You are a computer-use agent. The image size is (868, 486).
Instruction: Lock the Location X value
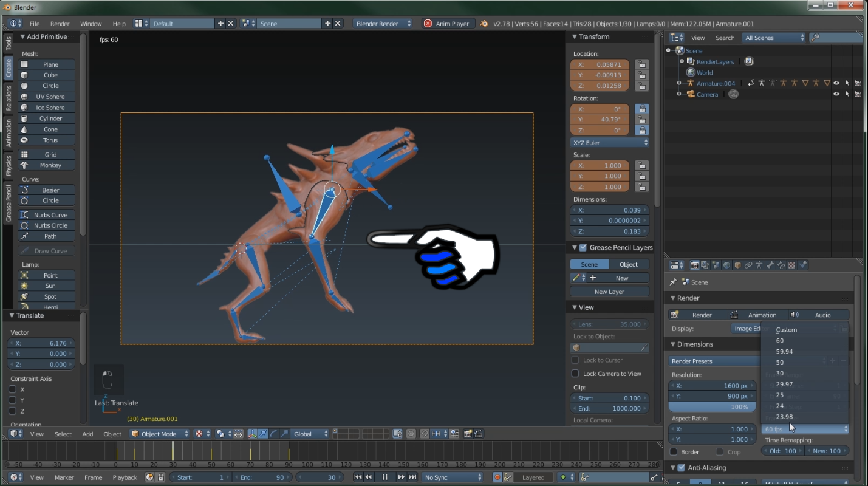641,64
